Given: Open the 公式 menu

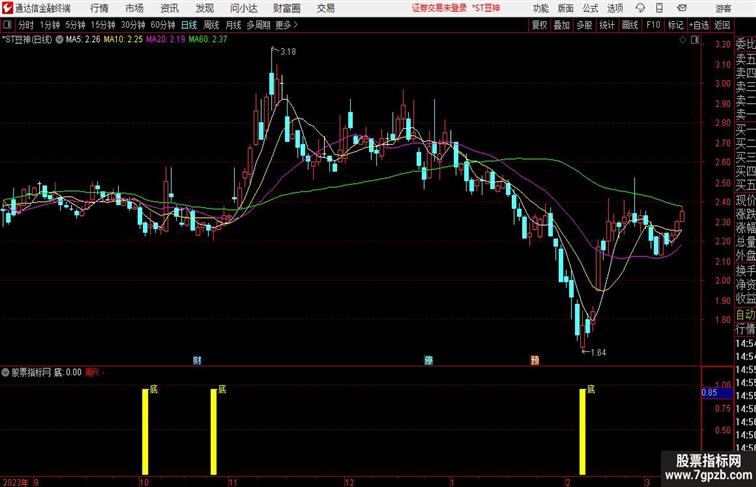Looking at the screenshot, I should coord(590,8).
